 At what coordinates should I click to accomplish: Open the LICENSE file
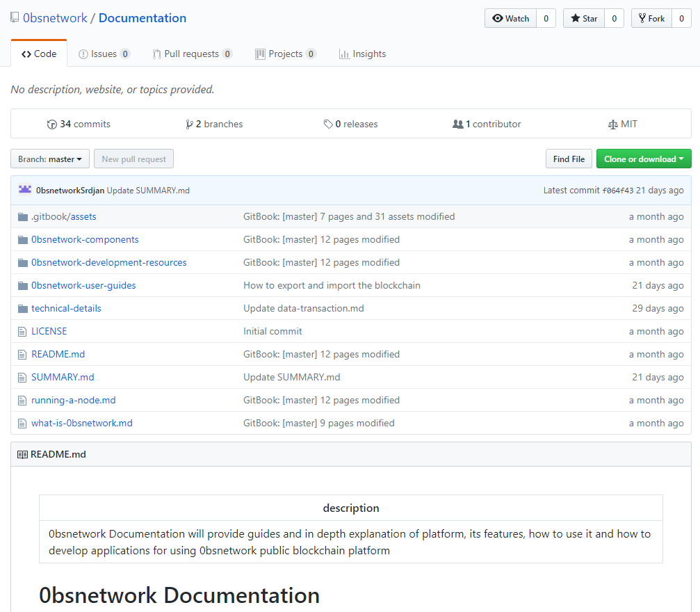[x=49, y=332]
